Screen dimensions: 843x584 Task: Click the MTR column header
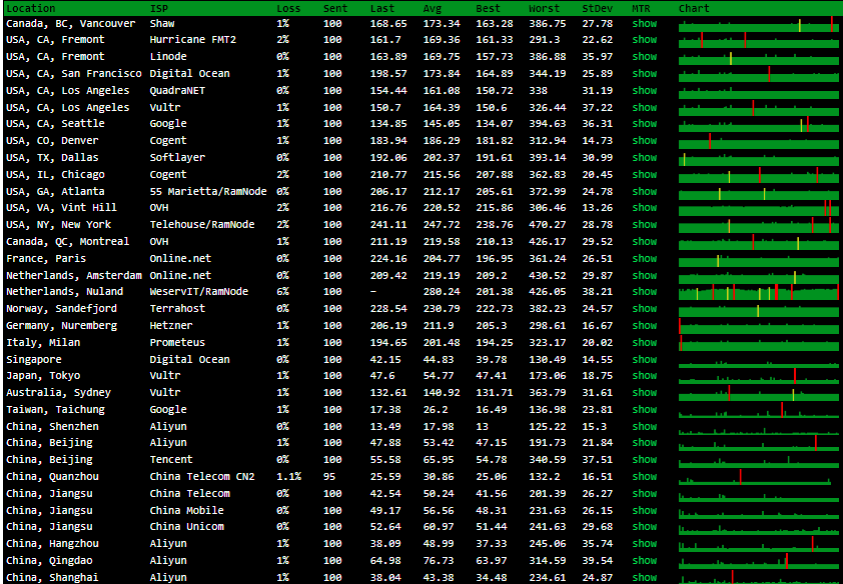[641, 9]
